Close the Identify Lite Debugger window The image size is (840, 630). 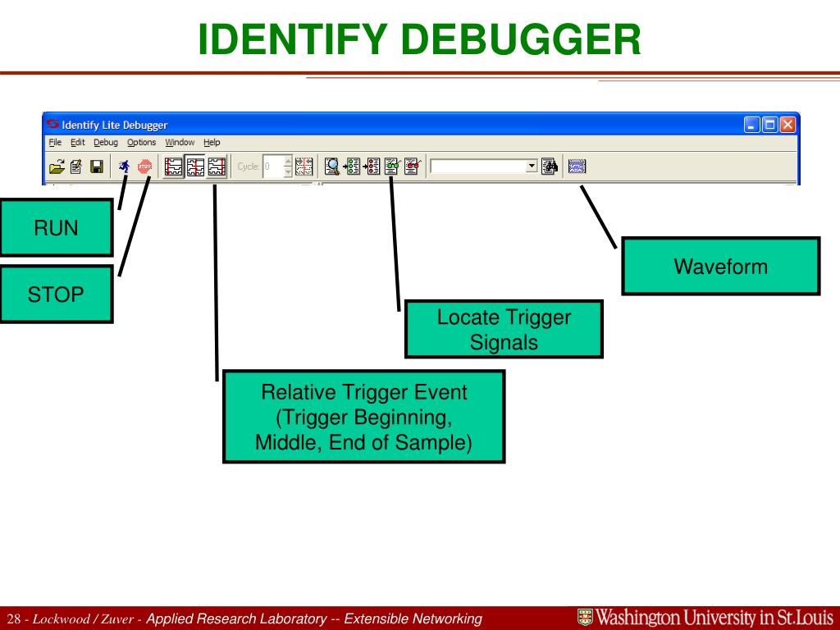pos(787,125)
